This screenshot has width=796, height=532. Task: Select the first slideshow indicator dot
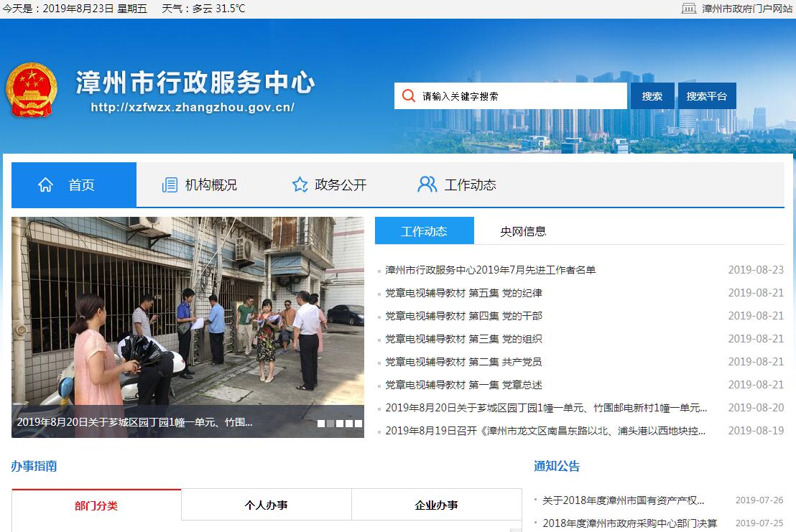321,424
